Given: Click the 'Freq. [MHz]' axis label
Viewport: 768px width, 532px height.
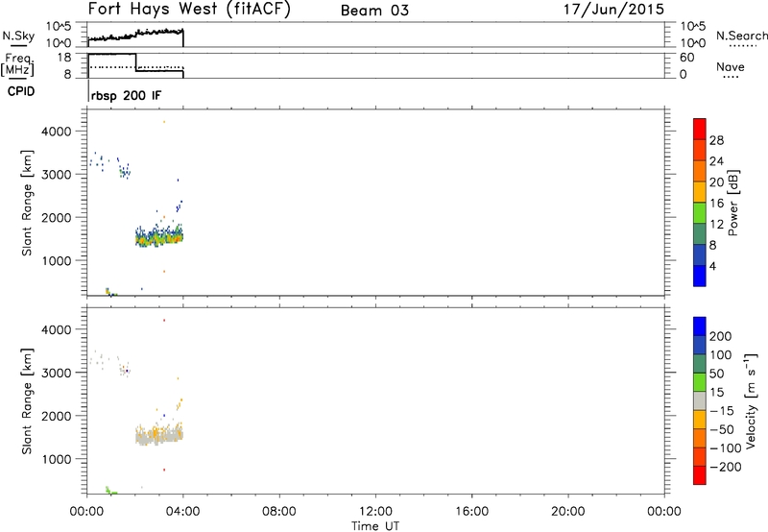Looking at the screenshot, I should (17, 64).
